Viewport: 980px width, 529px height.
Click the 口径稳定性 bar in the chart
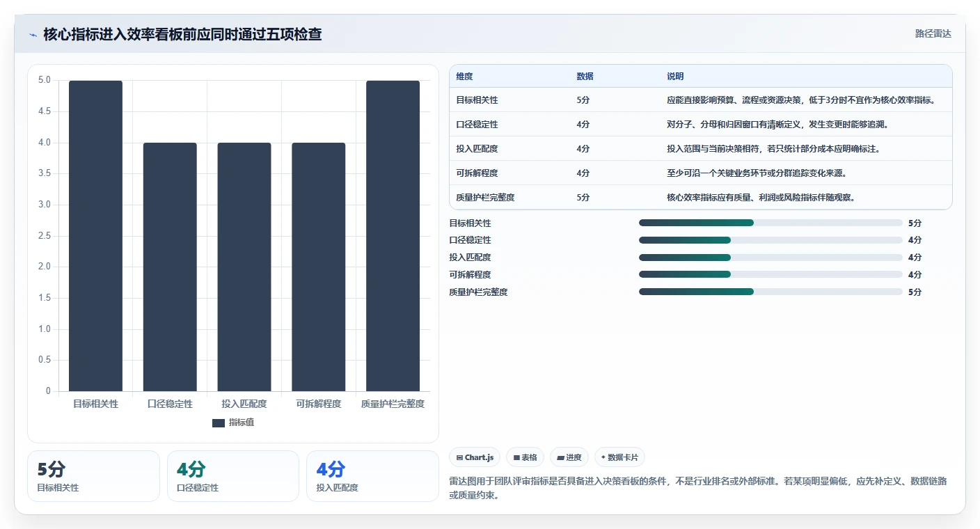[x=170, y=267]
